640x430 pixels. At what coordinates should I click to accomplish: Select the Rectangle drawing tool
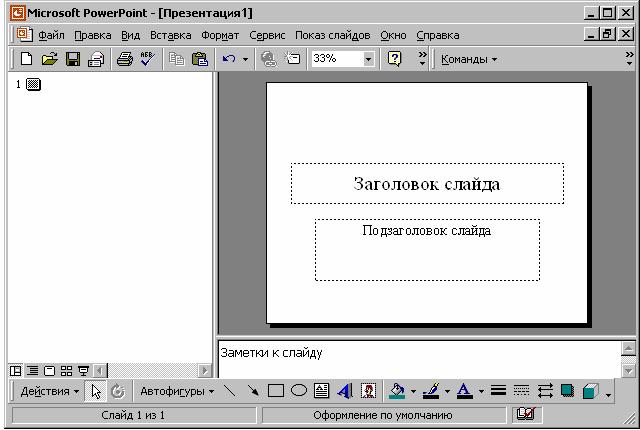click(x=276, y=391)
